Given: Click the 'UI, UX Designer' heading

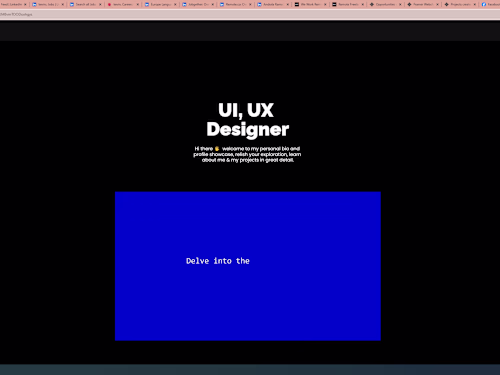Looking at the screenshot, I should tap(247, 120).
